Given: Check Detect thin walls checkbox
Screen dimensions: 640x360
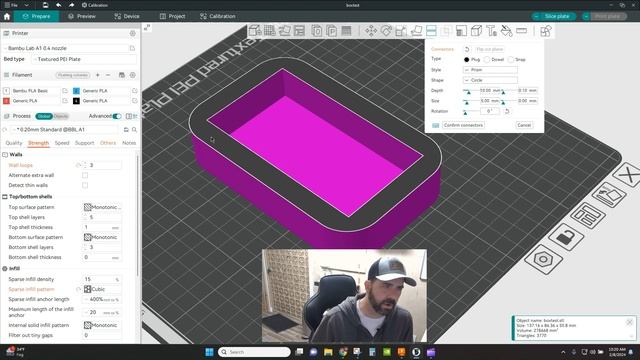Looking at the screenshot, I should (85, 185).
